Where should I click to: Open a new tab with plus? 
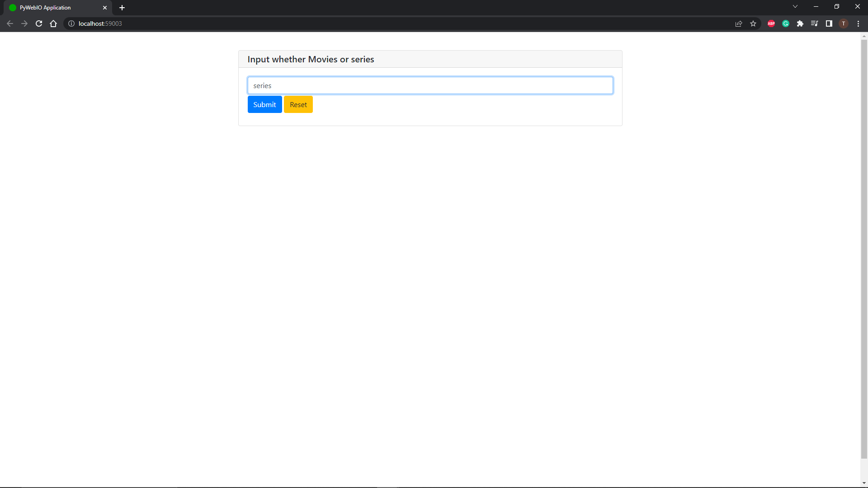tap(122, 8)
